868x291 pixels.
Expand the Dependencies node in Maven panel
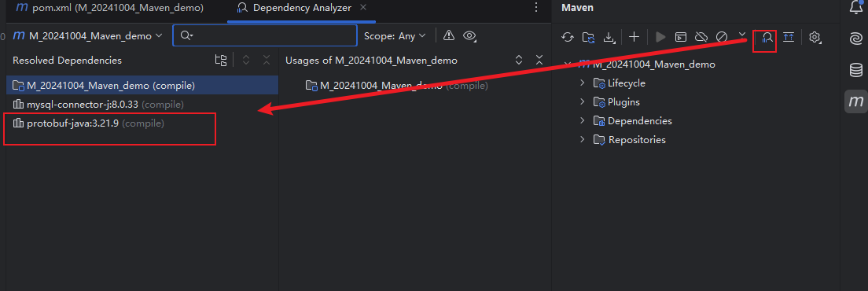coord(582,120)
